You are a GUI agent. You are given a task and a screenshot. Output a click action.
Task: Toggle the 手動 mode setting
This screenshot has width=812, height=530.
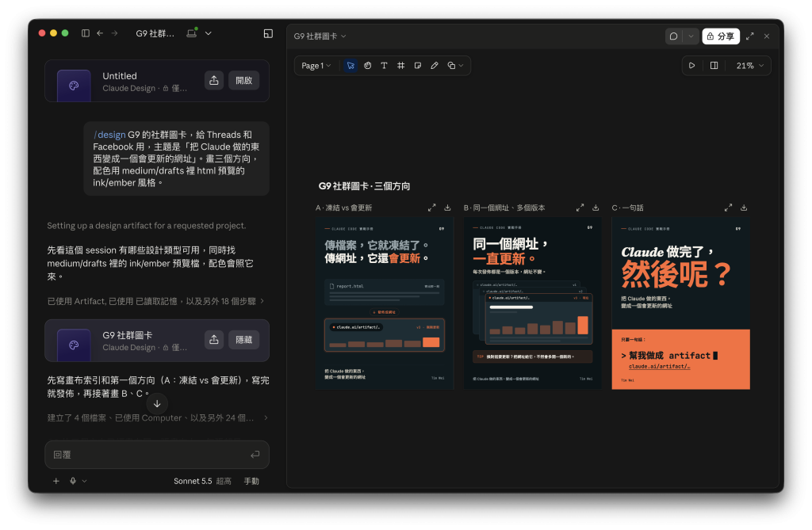coord(251,481)
